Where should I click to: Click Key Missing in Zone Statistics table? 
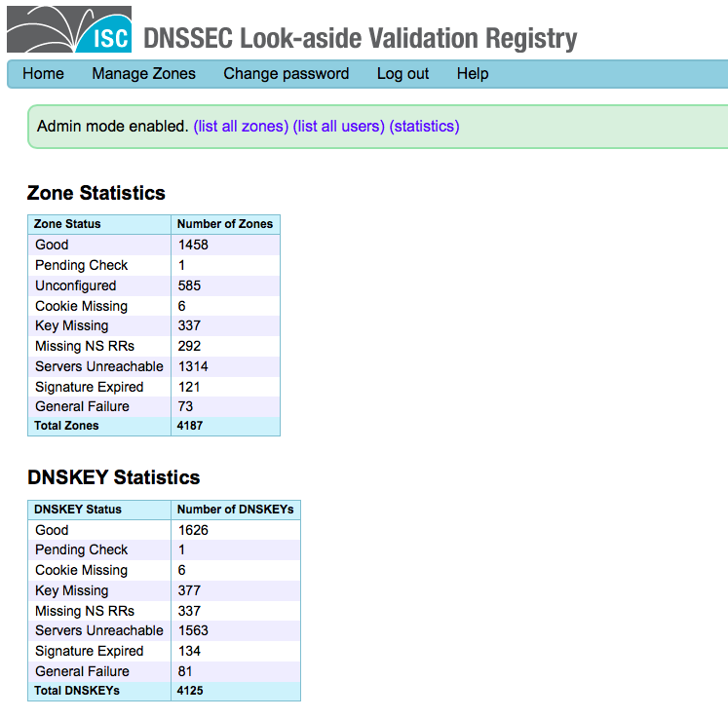pos(72,325)
